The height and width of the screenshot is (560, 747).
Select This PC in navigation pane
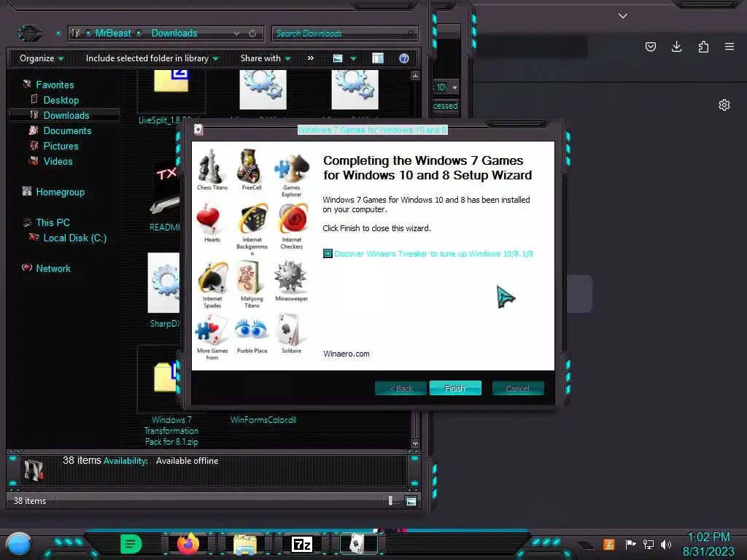(x=53, y=222)
